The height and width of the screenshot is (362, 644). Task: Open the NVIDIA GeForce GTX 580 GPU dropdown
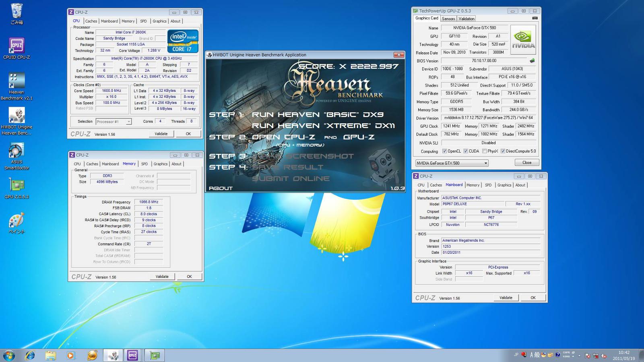452,163
